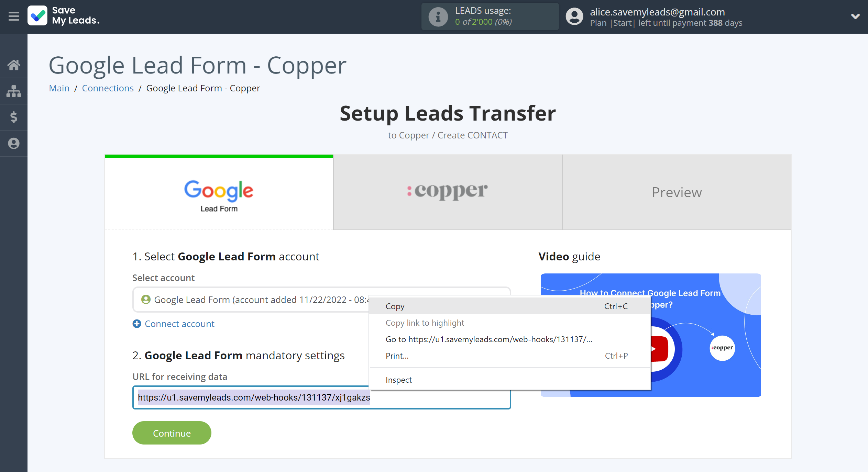The width and height of the screenshot is (868, 472).
Task: Click Copy in the context menu
Action: [x=395, y=306]
